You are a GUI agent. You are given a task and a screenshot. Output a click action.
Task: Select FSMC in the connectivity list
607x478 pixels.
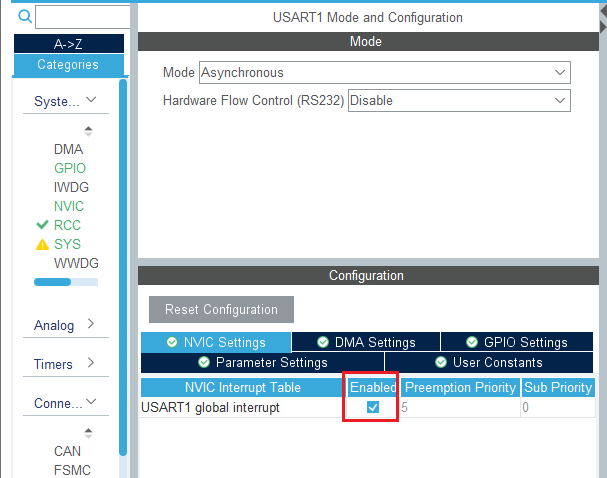coord(72,470)
